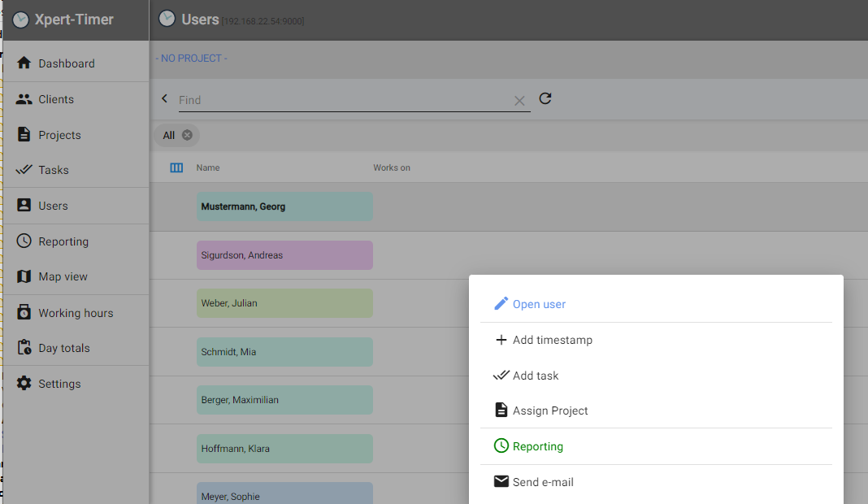Open Settings from the sidebar
This screenshot has width=868, height=504.
click(59, 384)
